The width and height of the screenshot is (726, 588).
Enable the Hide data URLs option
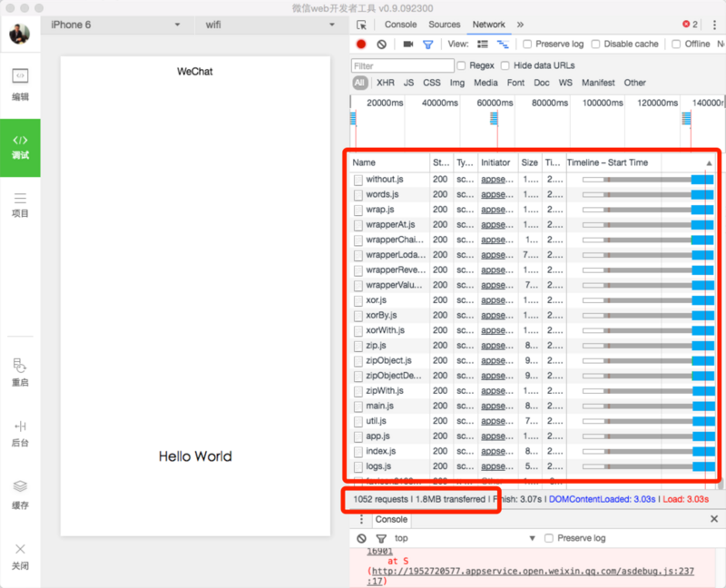[506, 65]
